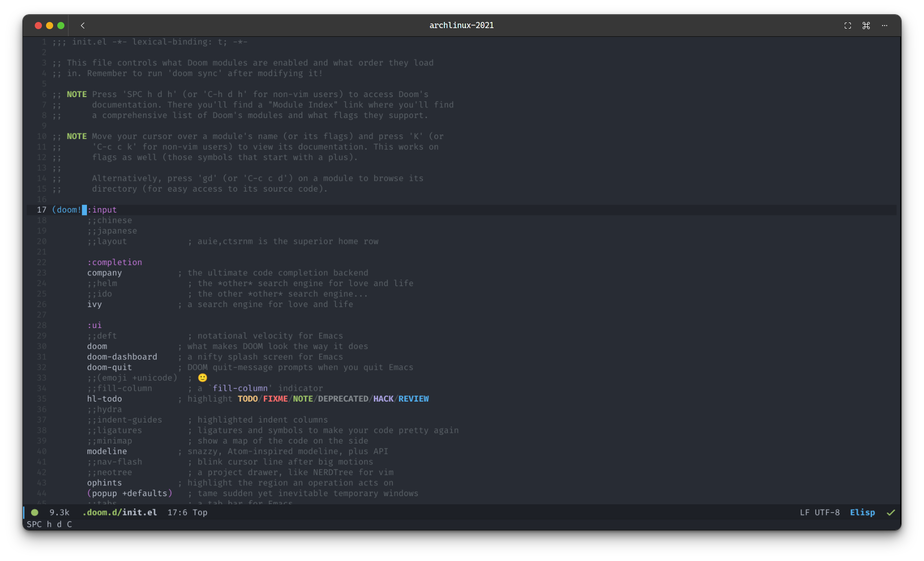This screenshot has width=924, height=561.
Task: Click the TODO keyword on the hl-todo line
Action: click(247, 399)
